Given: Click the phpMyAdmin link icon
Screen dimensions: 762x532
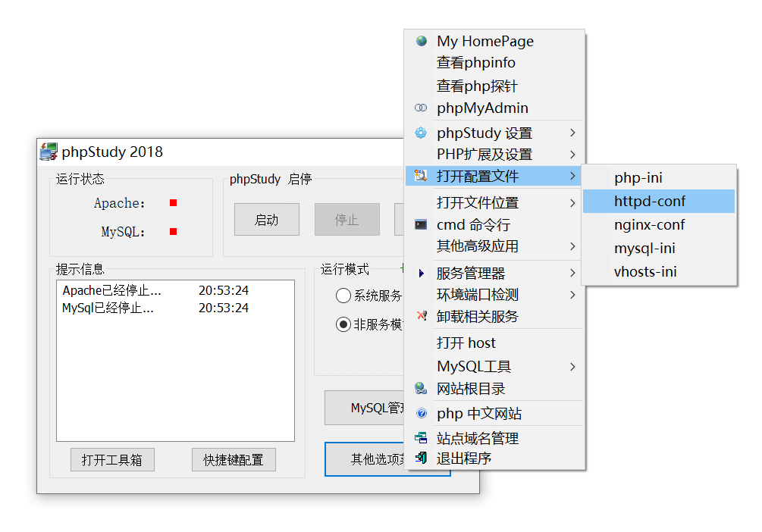Looking at the screenshot, I should point(421,108).
